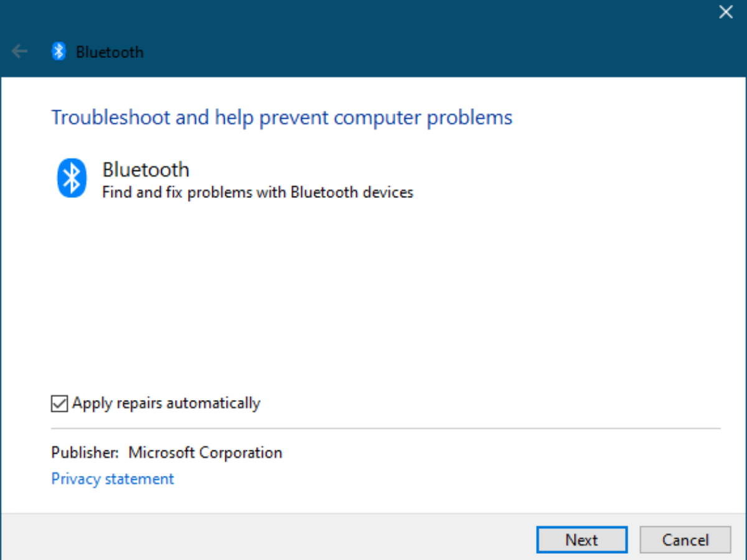
Task: Click the "Microsoft Corporation" publisher name
Action: point(205,452)
